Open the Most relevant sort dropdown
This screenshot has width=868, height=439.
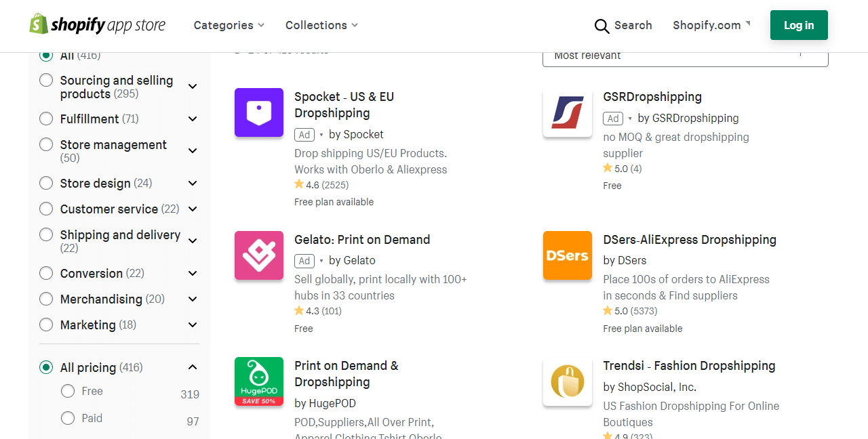[x=685, y=56]
